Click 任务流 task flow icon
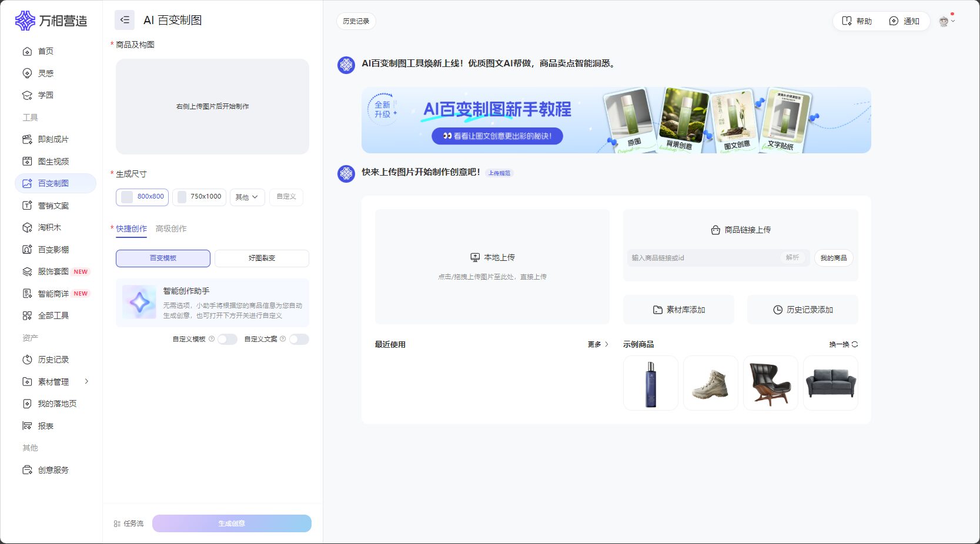Viewport: 980px width, 544px height. (117, 524)
